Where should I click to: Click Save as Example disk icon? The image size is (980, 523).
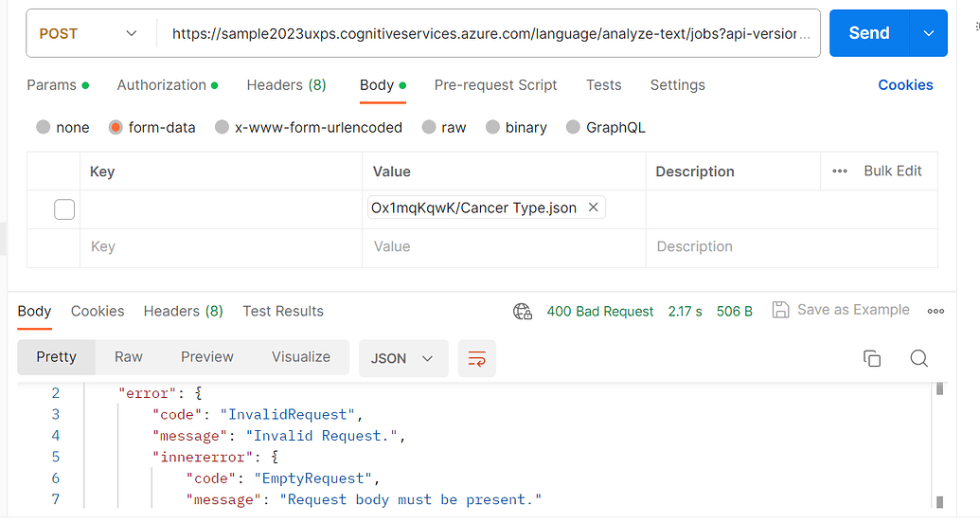(x=780, y=310)
